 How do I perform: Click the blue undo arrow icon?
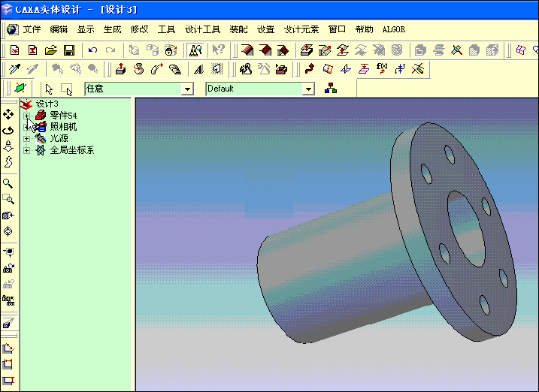coord(92,50)
